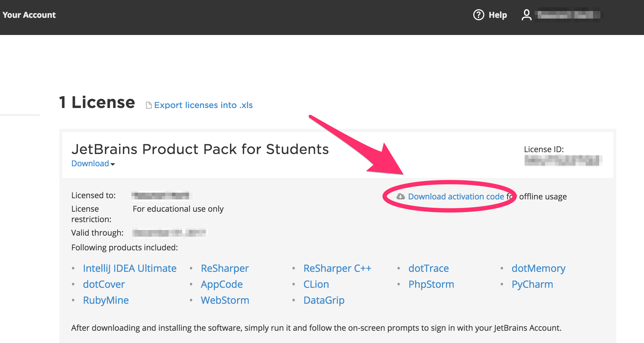Open the PyCharm product link

tap(532, 284)
